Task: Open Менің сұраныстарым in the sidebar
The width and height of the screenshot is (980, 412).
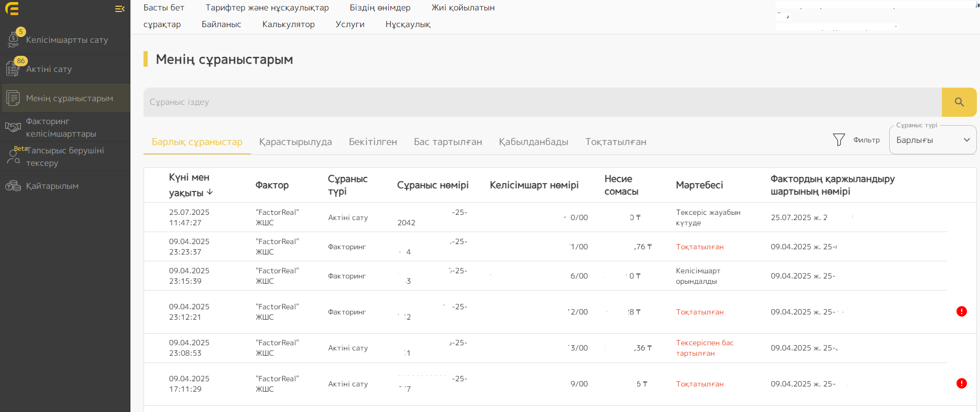Action: [x=65, y=98]
